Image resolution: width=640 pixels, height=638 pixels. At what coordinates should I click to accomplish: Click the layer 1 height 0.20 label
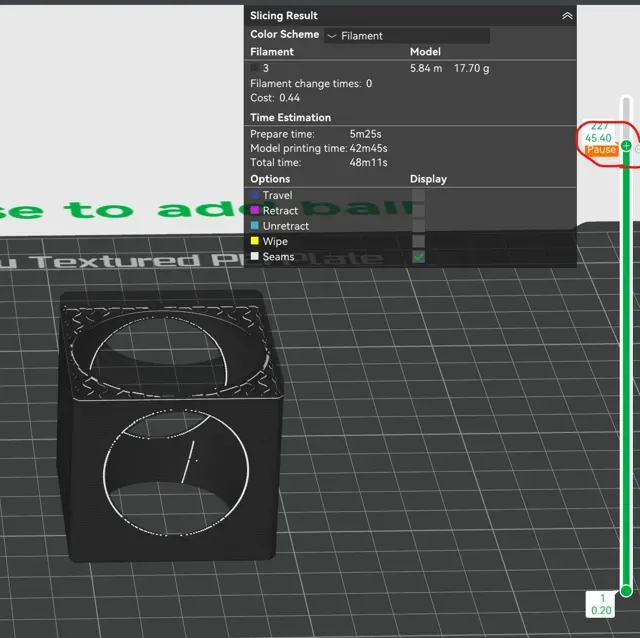point(601,605)
